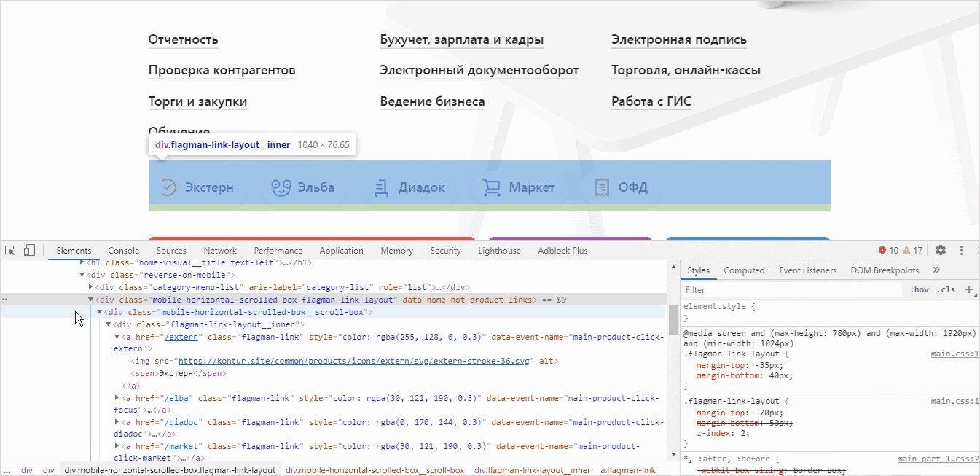The width and height of the screenshot is (980, 476).
Task: Expand the /market anchor node
Action: (x=117, y=446)
